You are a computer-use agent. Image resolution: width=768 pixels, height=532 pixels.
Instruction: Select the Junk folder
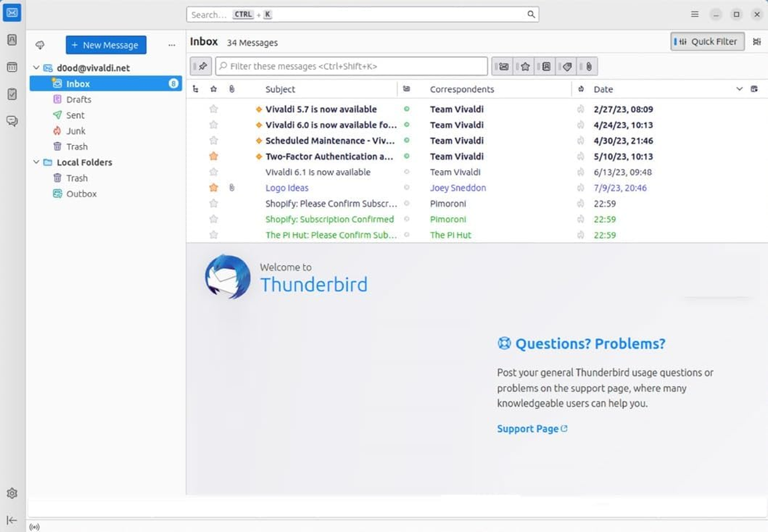tap(76, 130)
